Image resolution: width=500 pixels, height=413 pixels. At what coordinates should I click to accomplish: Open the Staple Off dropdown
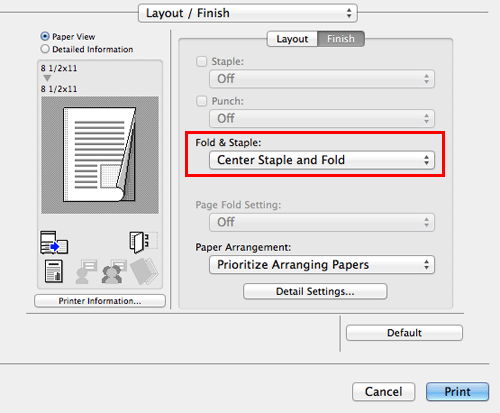pyautogui.click(x=322, y=79)
